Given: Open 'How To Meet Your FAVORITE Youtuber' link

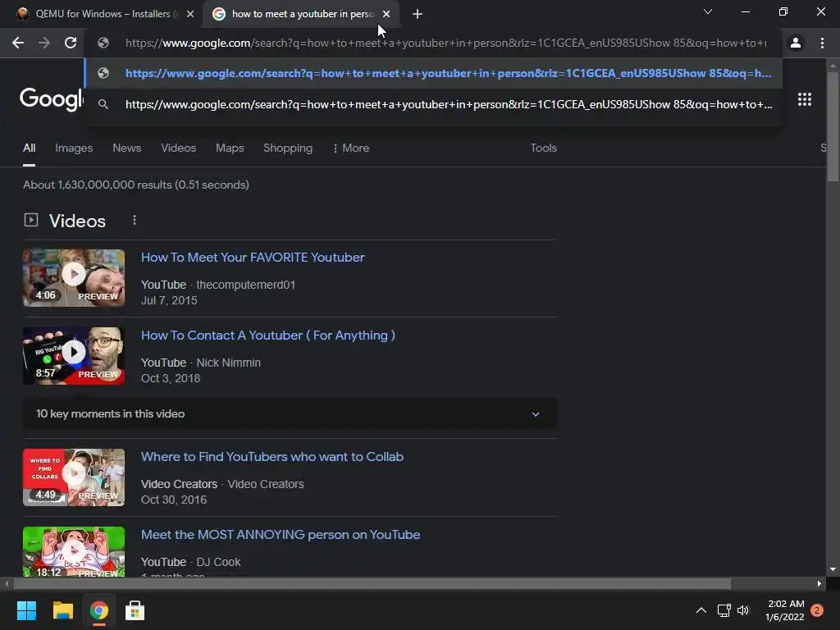Looking at the screenshot, I should coord(253,257).
